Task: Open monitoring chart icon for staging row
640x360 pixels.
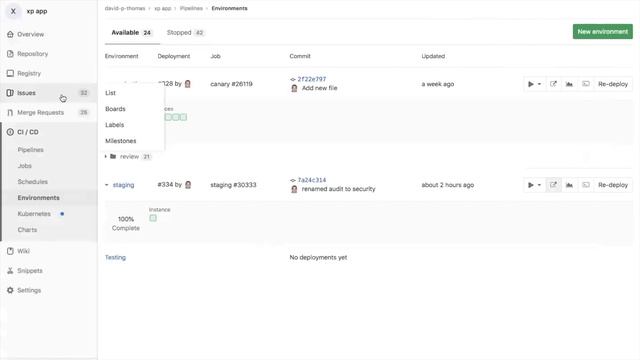Action: click(569, 185)
